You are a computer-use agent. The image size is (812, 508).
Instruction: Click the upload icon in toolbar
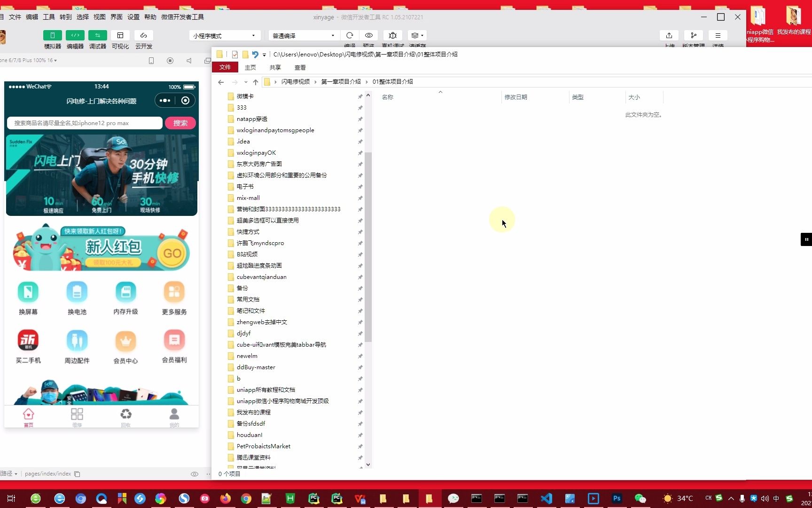click(x=669, y=35)
